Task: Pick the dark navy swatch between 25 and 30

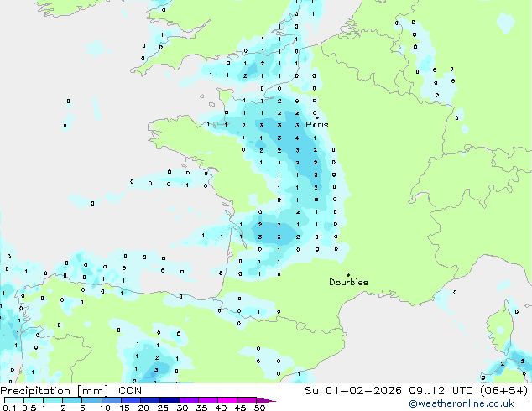Action: coord(170,400)
